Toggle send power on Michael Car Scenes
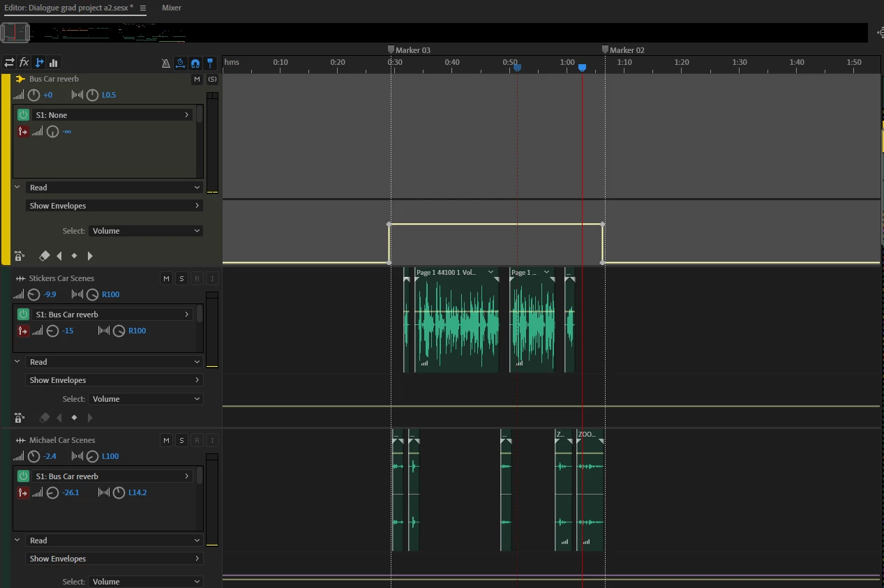 tap(23, 476)
